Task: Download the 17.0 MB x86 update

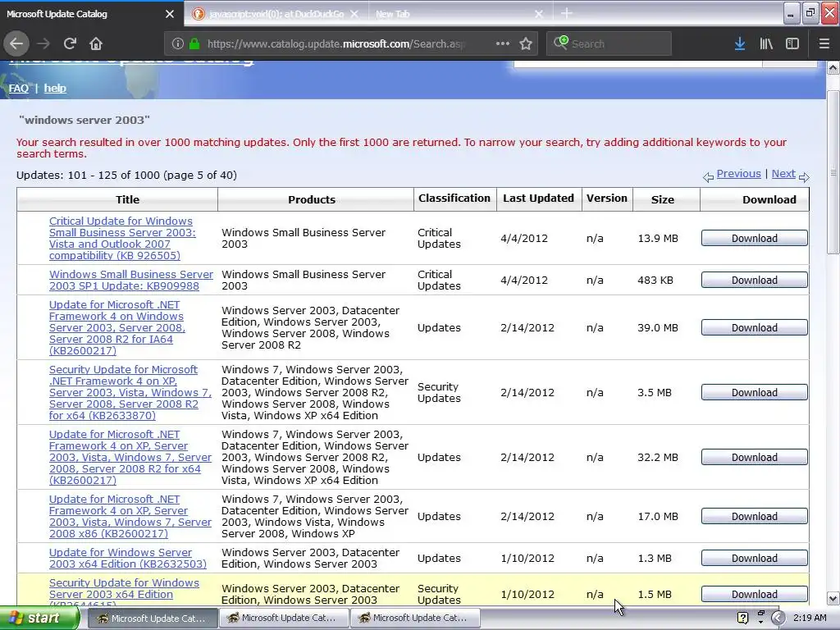Action: pyautogui.click(x=755, y=517)
